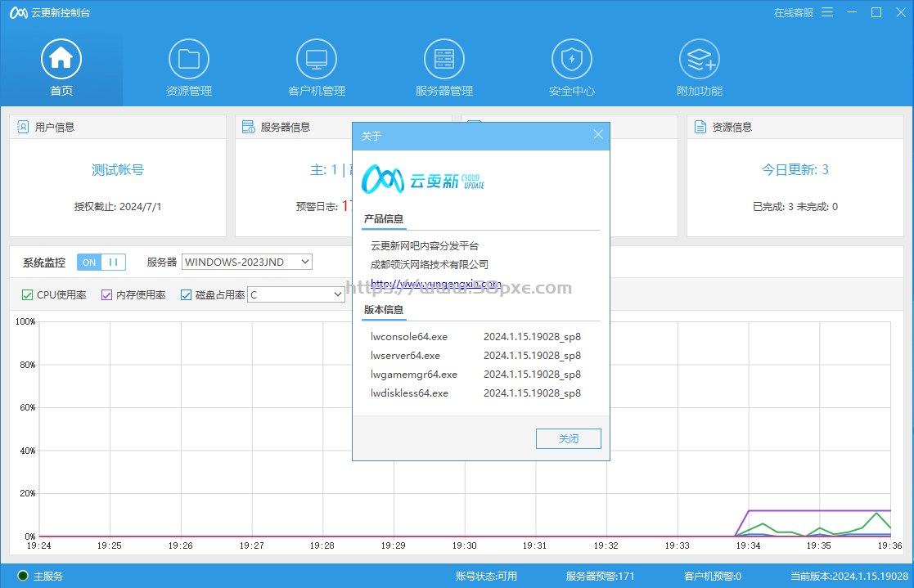Open 附加功能 layers icon
The width and height of the screenshot is (914, 588).
click(x=700, y=59)
